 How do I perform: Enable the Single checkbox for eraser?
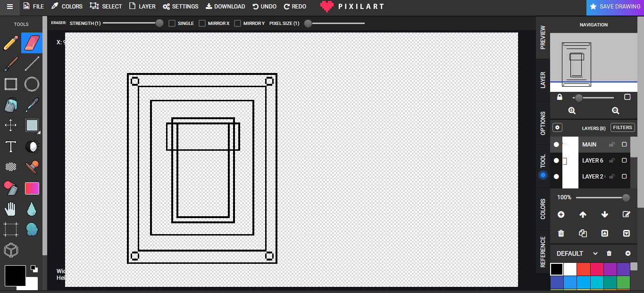172,23
